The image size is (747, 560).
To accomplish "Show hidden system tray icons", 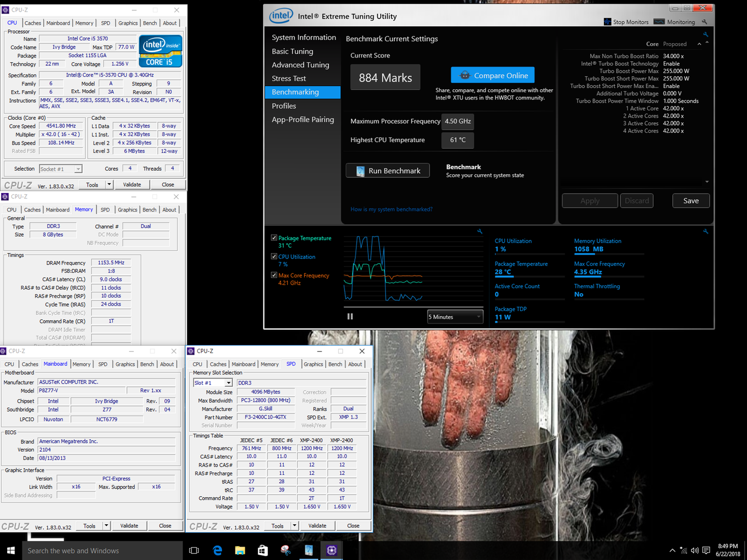I will (672, 551).
